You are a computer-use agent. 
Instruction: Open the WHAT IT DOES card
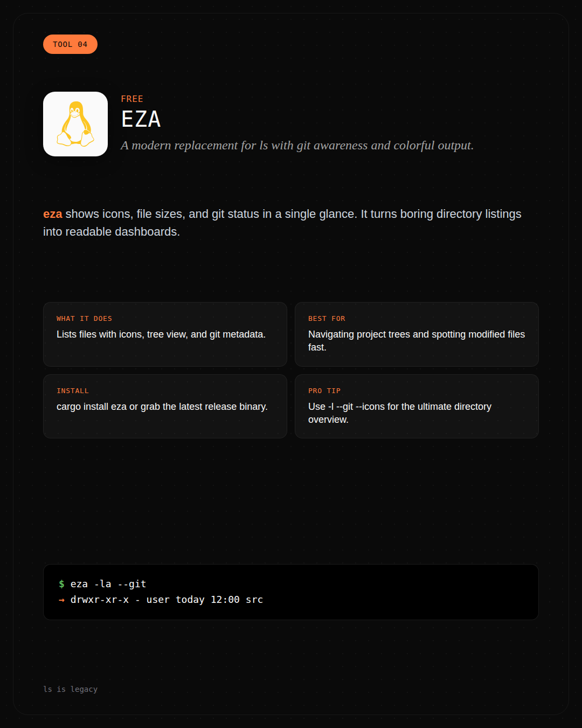(165, 334)
